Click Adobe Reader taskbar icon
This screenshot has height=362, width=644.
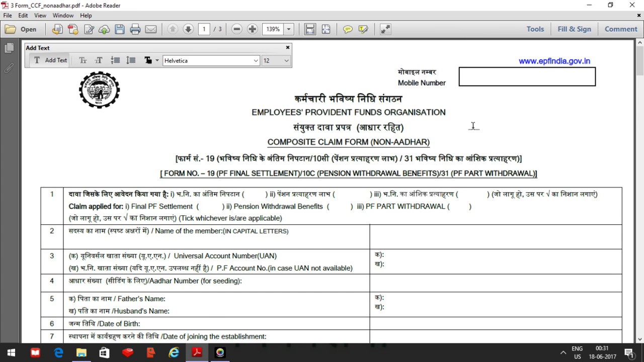pyautogui.click(x=197, y=353)
